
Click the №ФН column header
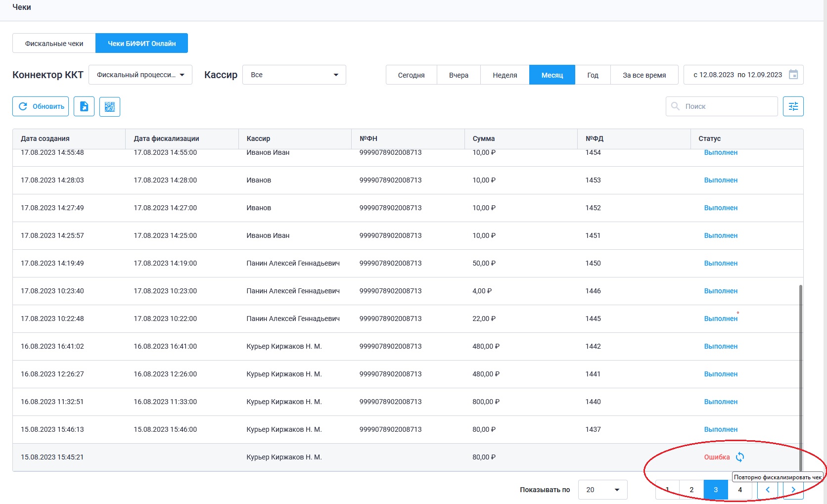[x=408, y=138]
